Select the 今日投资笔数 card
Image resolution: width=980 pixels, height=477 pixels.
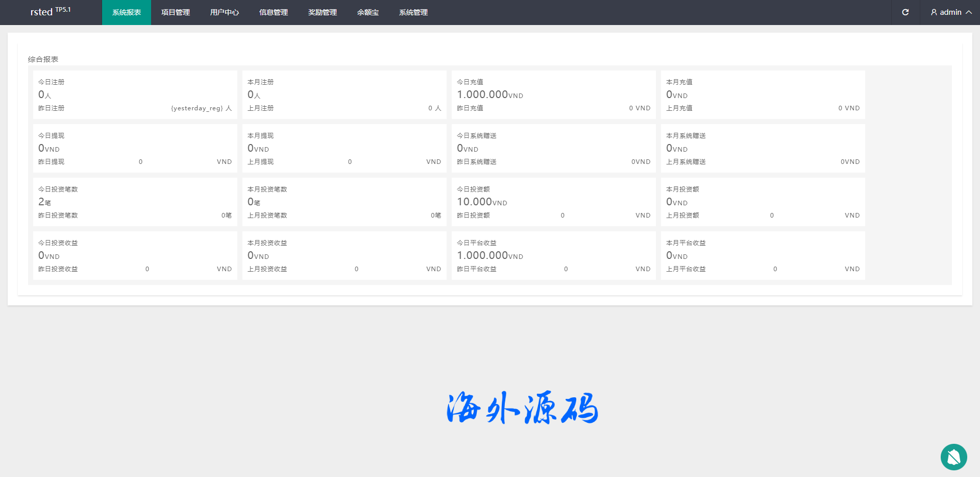(x=135, y=202)
